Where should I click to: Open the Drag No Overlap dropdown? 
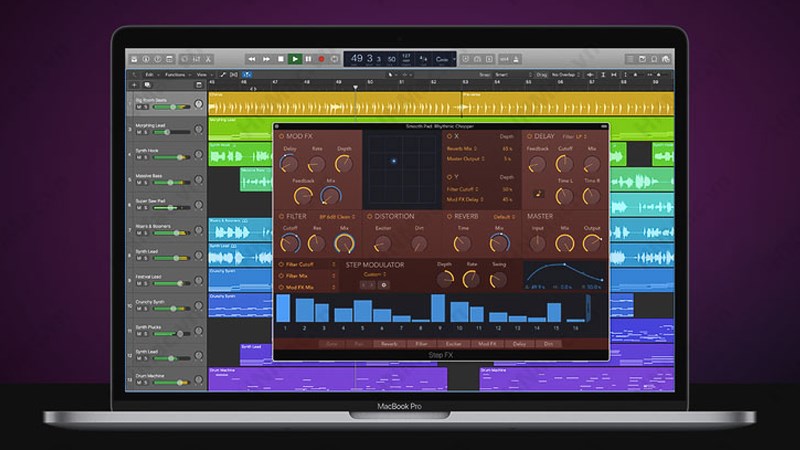pyautogui.click(x=566, y=74)
